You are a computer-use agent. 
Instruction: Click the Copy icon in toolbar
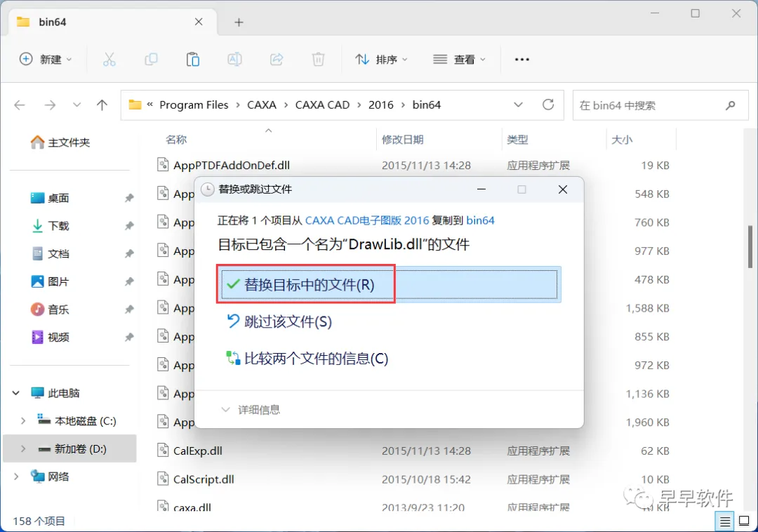pyautogui.click(x=151, y=60)
